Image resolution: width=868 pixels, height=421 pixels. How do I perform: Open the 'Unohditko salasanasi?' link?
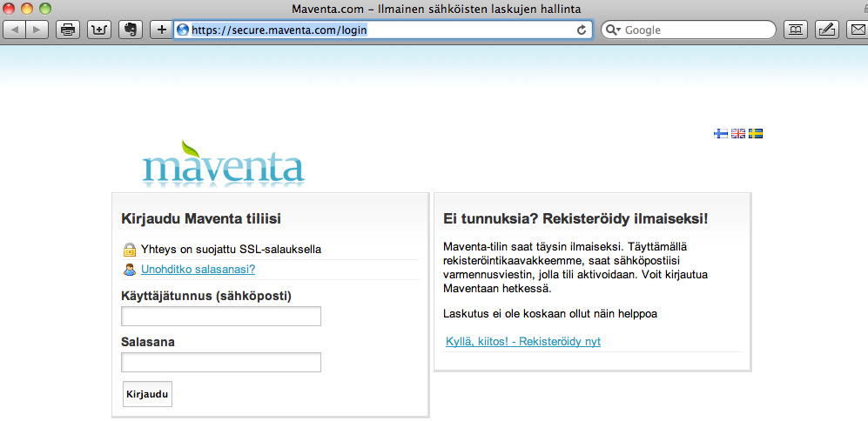tap(198, 270)
